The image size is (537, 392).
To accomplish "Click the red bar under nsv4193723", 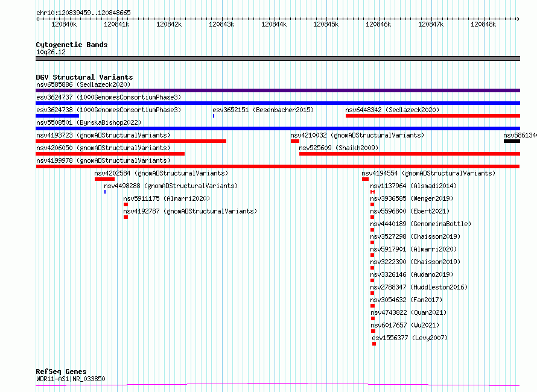I will pyautogui.click(x=131, y=141).
